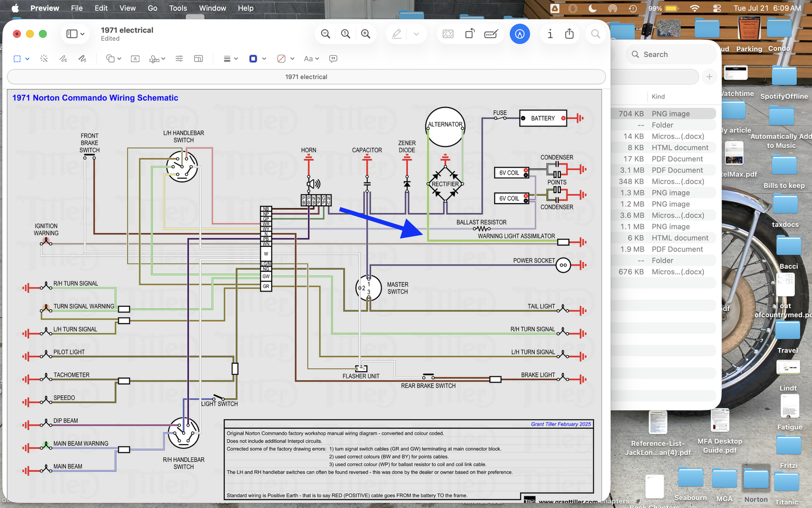812x508 pixels.
Task: Expand the line style chevron
Action: click(x=236, y=59)
